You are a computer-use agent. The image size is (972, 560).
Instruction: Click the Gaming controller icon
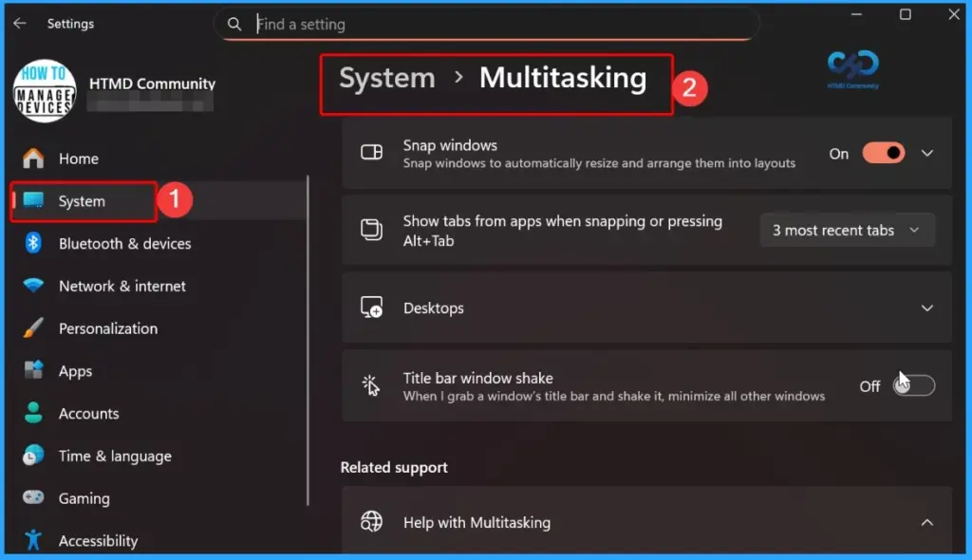(33, 497)
